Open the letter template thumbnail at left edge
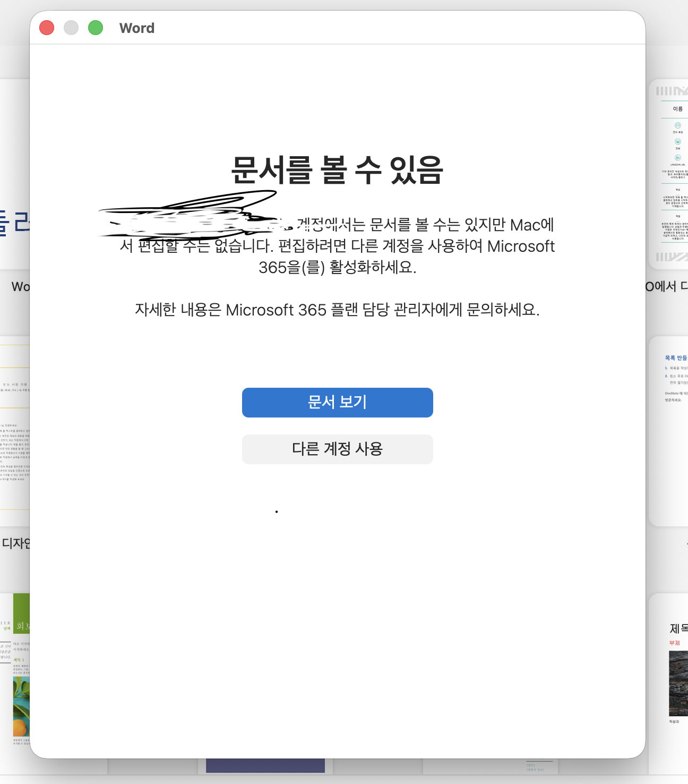The width and height of the screenshot is (688, 784). 15,431
